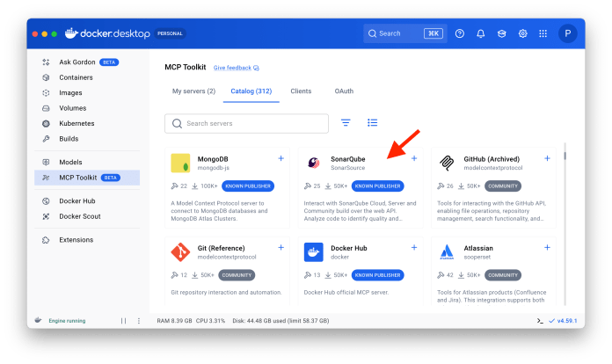The width and height of the screenshot is (612, 364).
Task: Open the terminal icon in status bar
Action: (x=540, y=321)
